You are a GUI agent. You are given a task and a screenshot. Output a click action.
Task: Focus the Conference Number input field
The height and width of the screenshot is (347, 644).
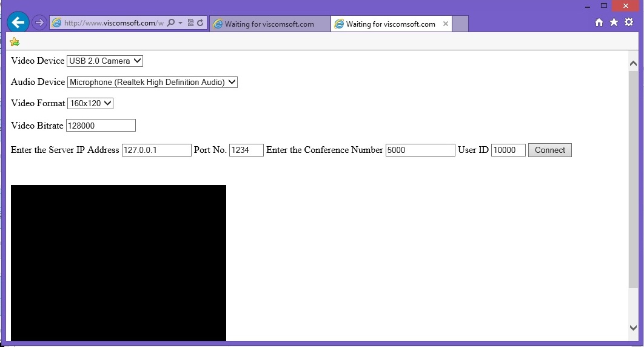coord(420,150)
